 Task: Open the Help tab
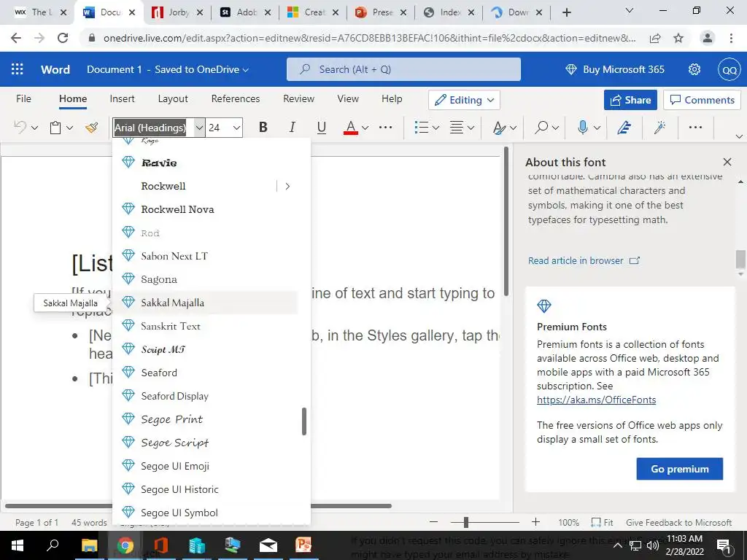click(x=392, y=98)
